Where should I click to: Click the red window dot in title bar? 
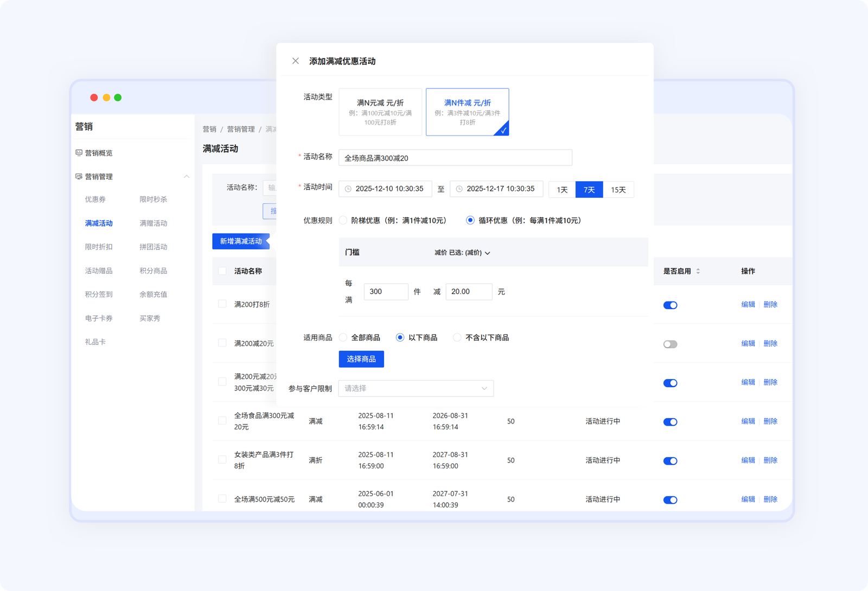click(94, 98)
